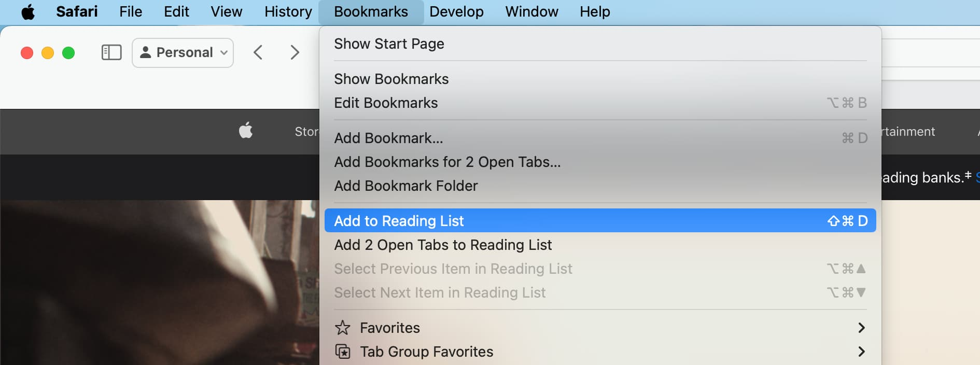Click Show Bookmarks
This screenshot has width=980, height=365.
click(600, 79)
